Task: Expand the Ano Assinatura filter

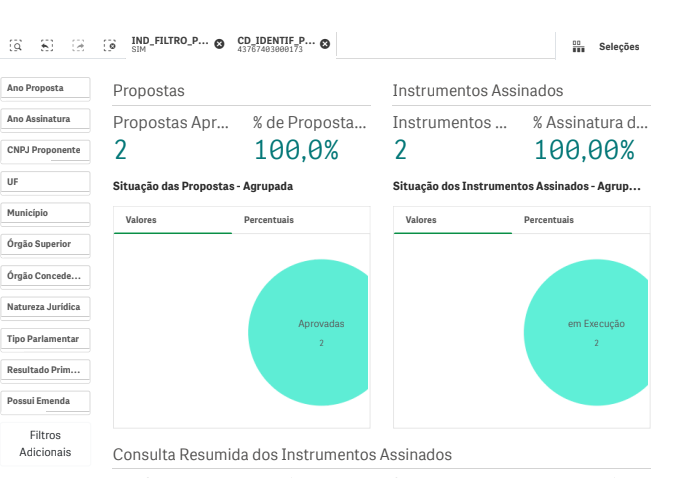Action: point(46,119)
